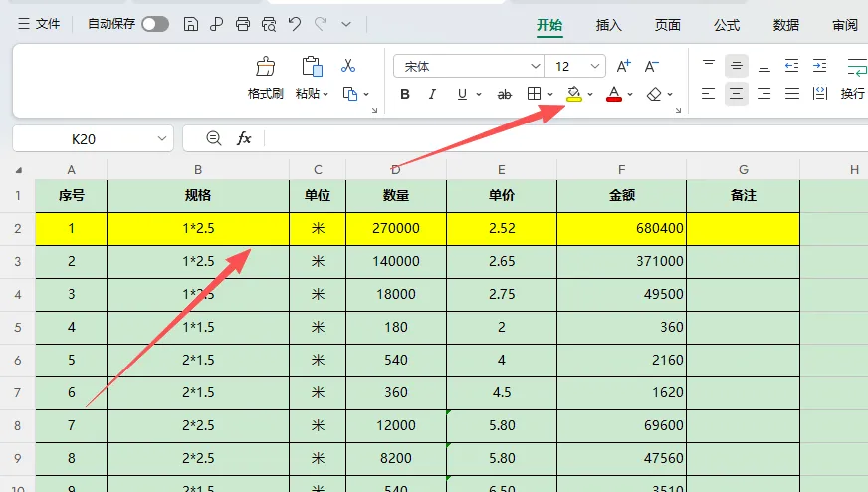Image resolution: width=868 pixels, height=492 pixels.
Task: Switch to the 公式 tab
Action: [x=727, y=25]
